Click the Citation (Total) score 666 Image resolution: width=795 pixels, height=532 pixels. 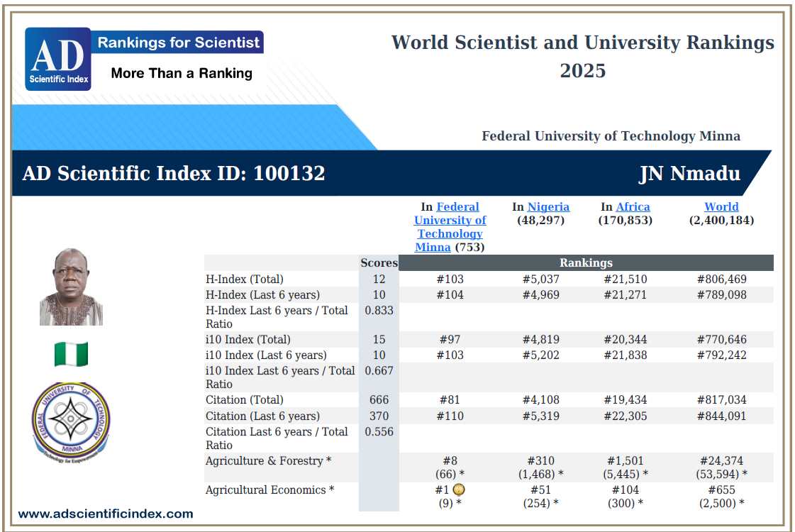tap(379, 399)
